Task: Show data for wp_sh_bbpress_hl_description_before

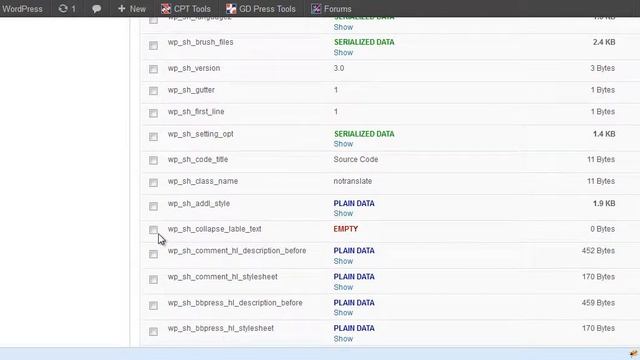Action: point(343,313)
